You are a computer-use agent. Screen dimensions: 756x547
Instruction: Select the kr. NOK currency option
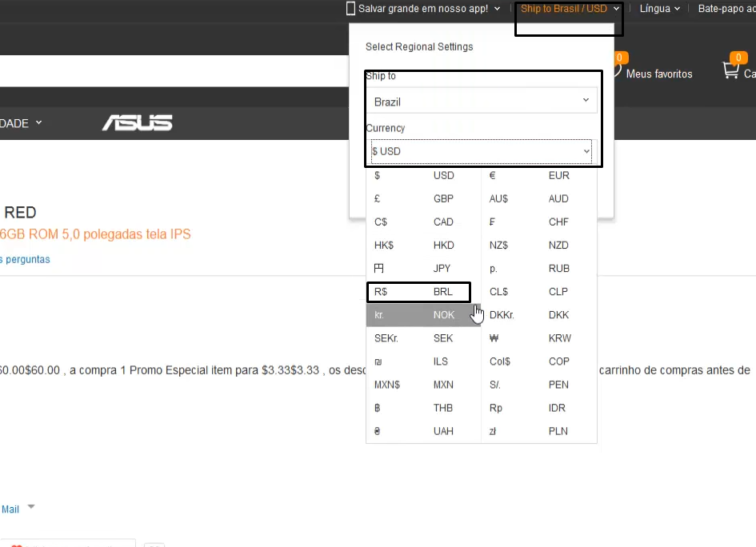click(423, 315)
